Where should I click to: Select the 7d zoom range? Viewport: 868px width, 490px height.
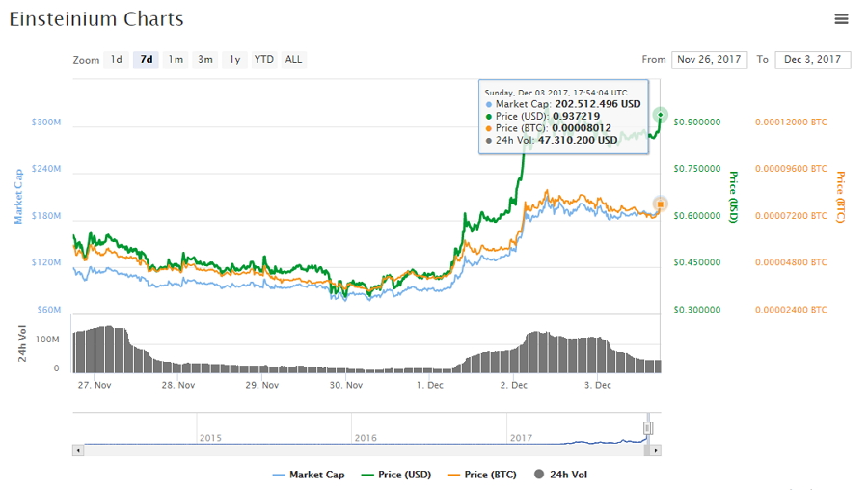[x=147, y=59]
